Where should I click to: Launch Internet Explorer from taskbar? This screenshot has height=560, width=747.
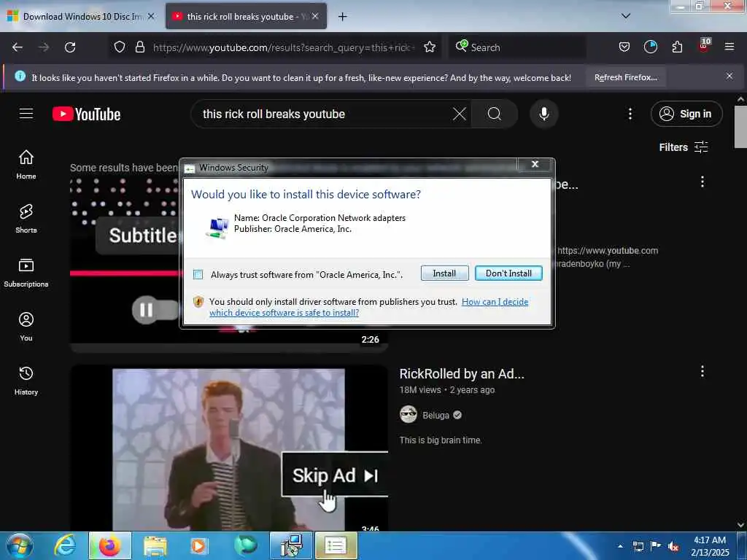coord(64,545)
